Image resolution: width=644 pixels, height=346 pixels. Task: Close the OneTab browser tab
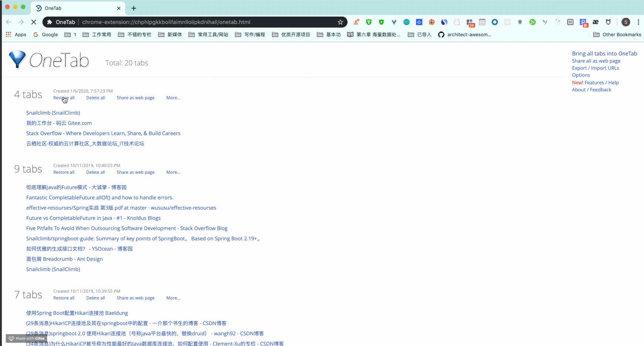pyautogui.click(x=119, y=8)
